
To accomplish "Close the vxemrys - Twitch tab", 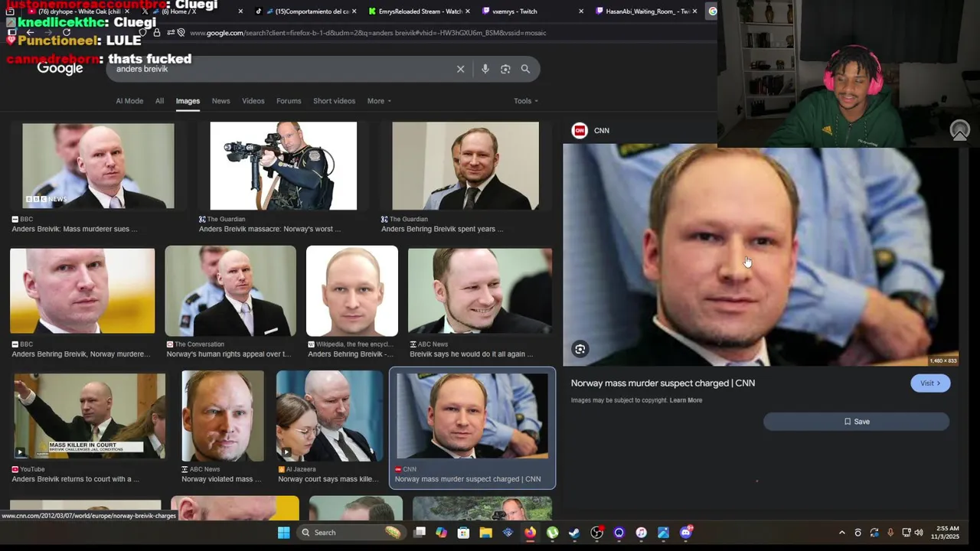I will click(581, 11).
